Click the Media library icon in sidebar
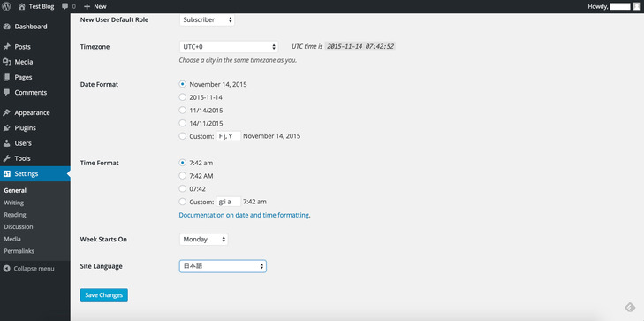 click(6, 62)
